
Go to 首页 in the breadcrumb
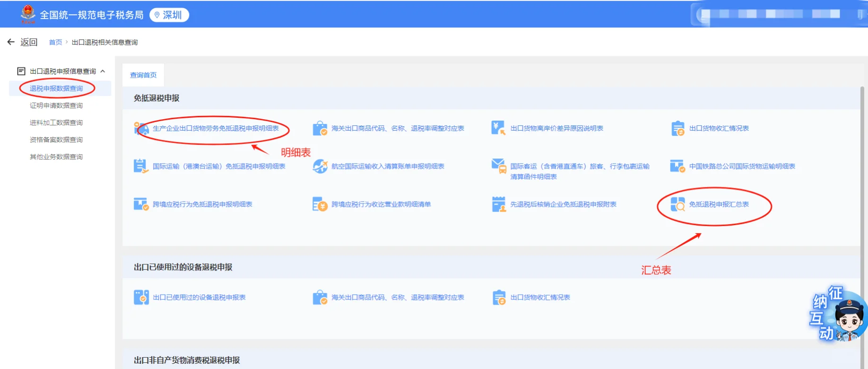(55, 42)
